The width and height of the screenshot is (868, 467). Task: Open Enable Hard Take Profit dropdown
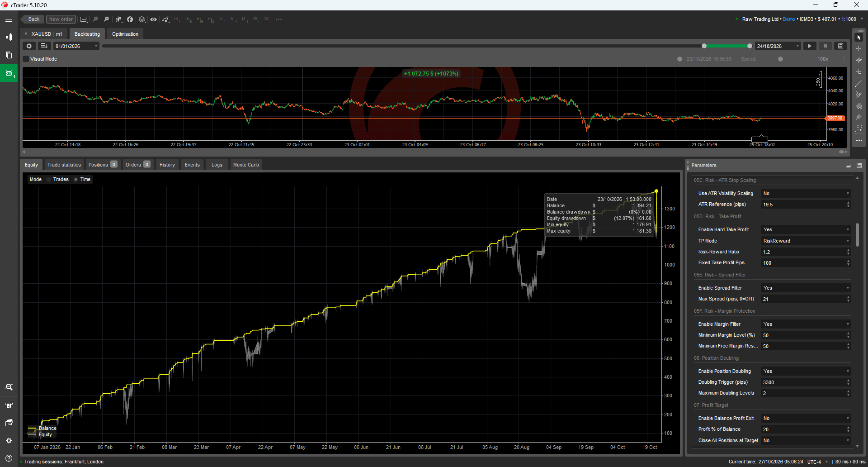pyautogui.click(x=806, y=230)
